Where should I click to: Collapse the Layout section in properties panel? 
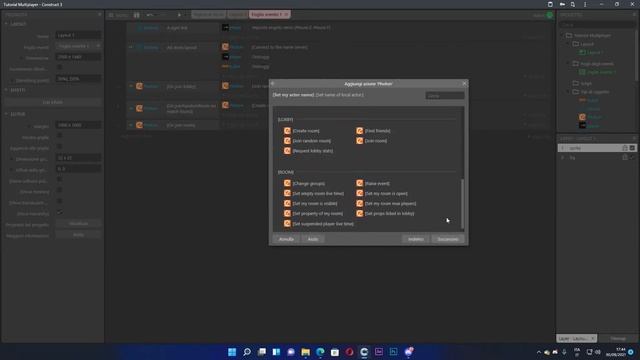6,24
